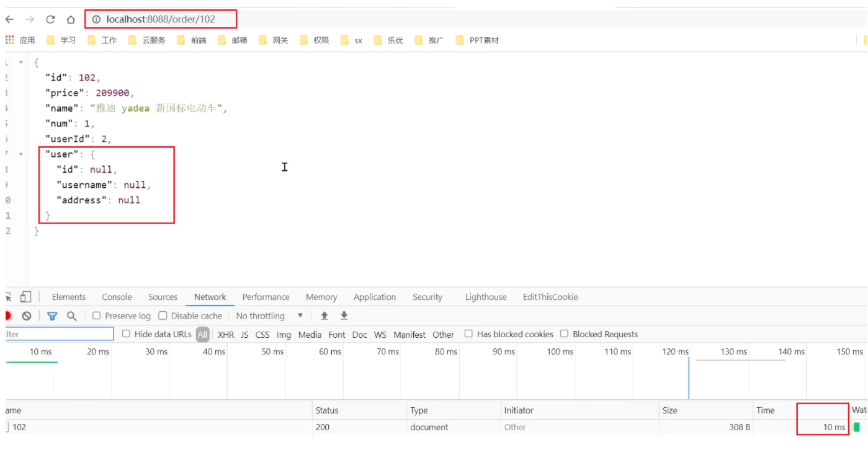Screen dimensions: 868x450
Task: Click the browser reload button
Action: pyautogui.click(x=50, y=19)
